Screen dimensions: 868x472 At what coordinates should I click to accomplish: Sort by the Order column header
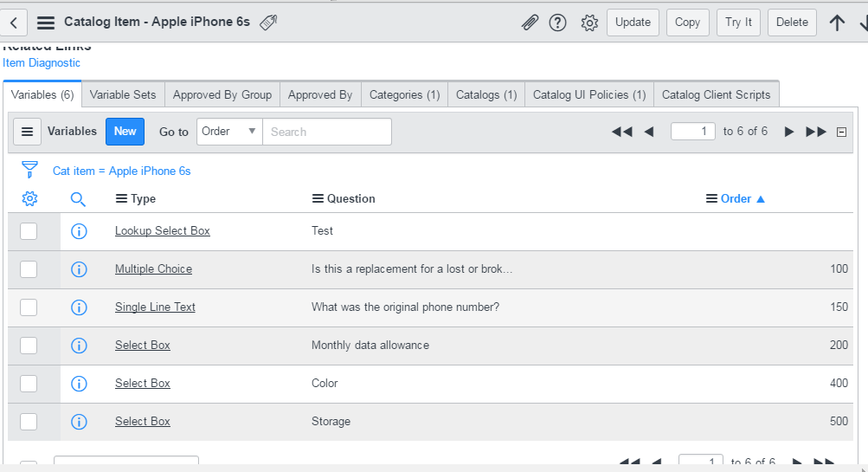[x=736, y=198]
